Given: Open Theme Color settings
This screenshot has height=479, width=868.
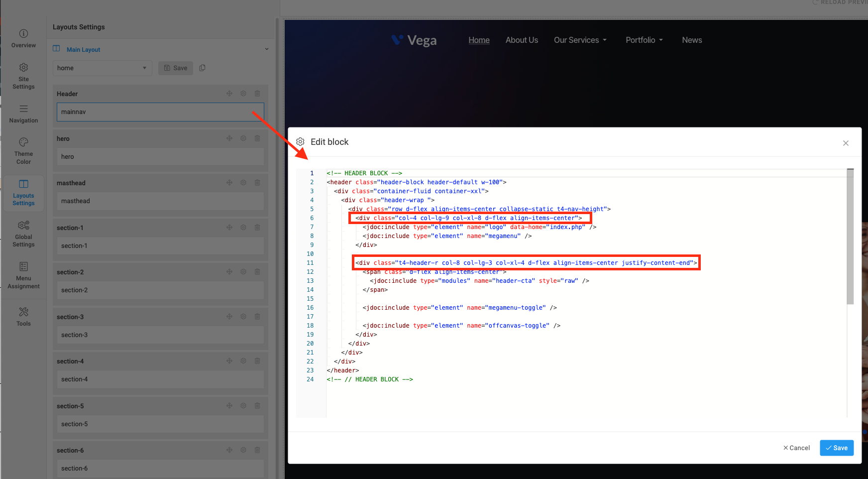Looking at the screenshot, I should point(23,151).
